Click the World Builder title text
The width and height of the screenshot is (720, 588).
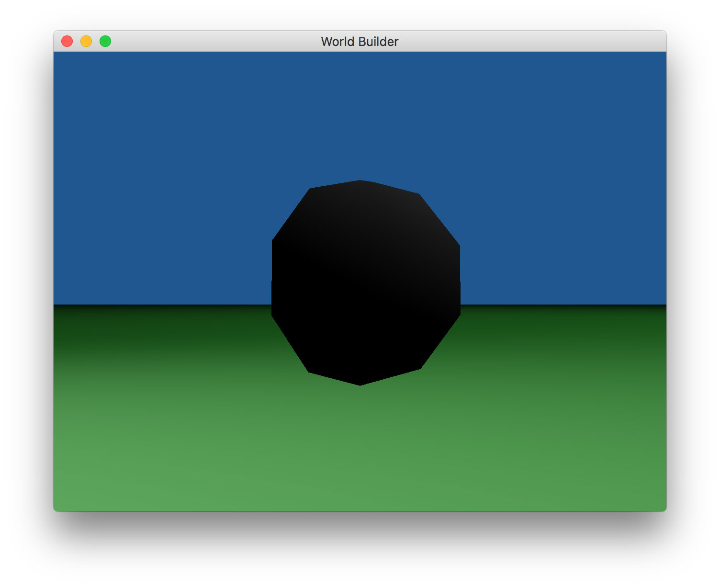[x=360, y=42]
